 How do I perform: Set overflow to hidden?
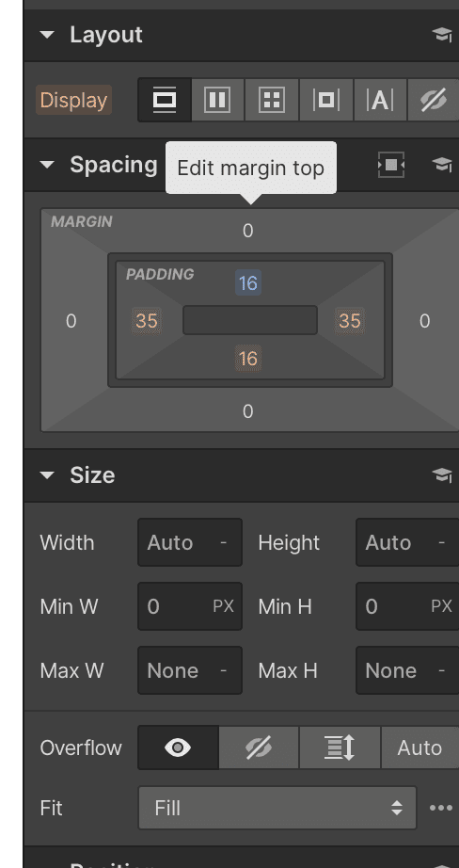coord(259,747)
